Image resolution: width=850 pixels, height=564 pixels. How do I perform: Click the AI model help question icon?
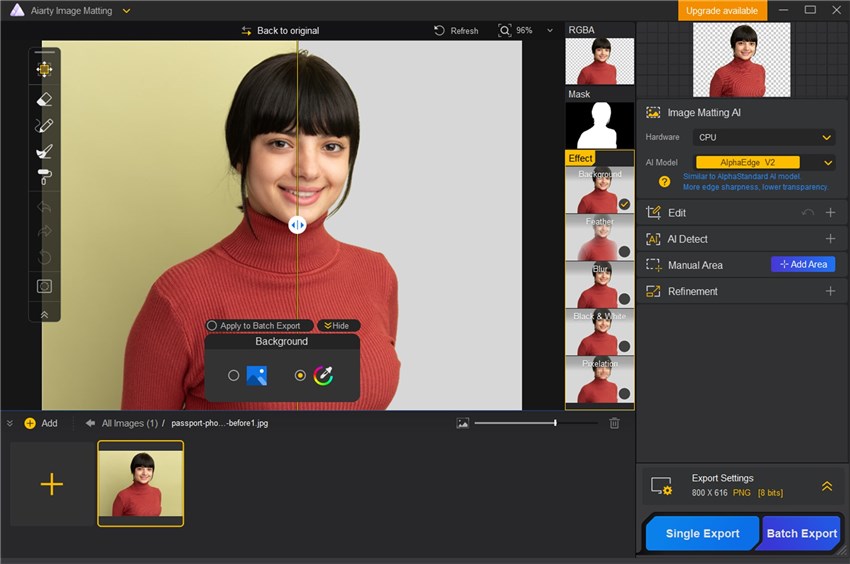tap(664, 182)
